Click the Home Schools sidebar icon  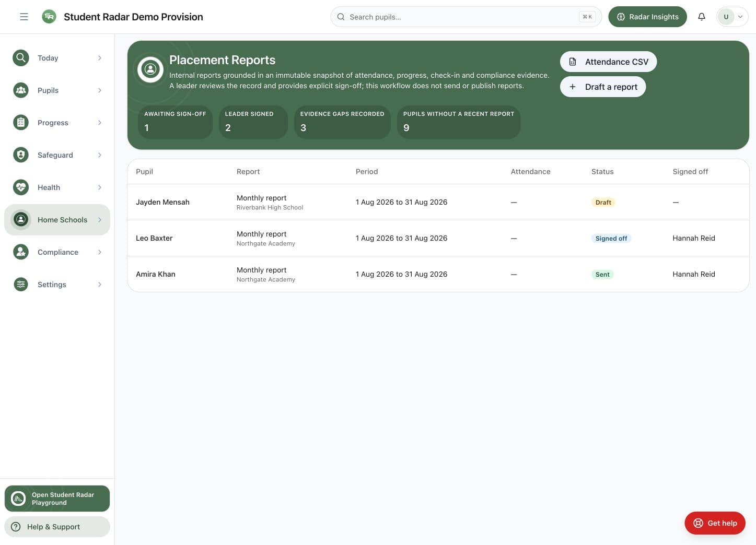point(21,220)
